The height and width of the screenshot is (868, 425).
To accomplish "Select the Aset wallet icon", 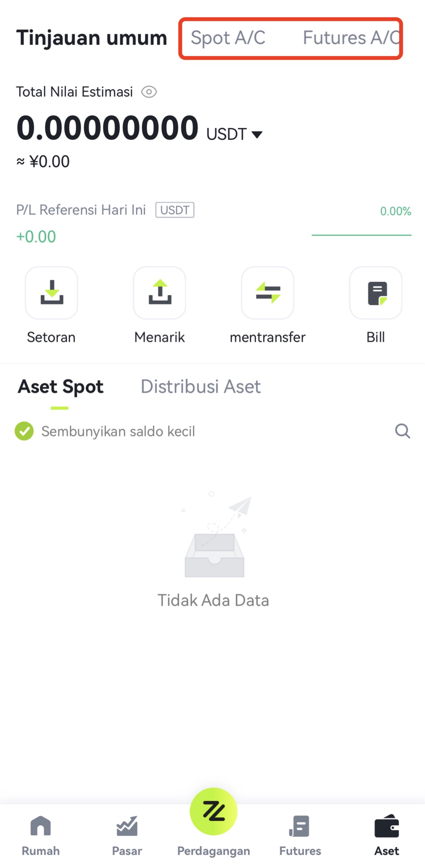I will 387,825.
